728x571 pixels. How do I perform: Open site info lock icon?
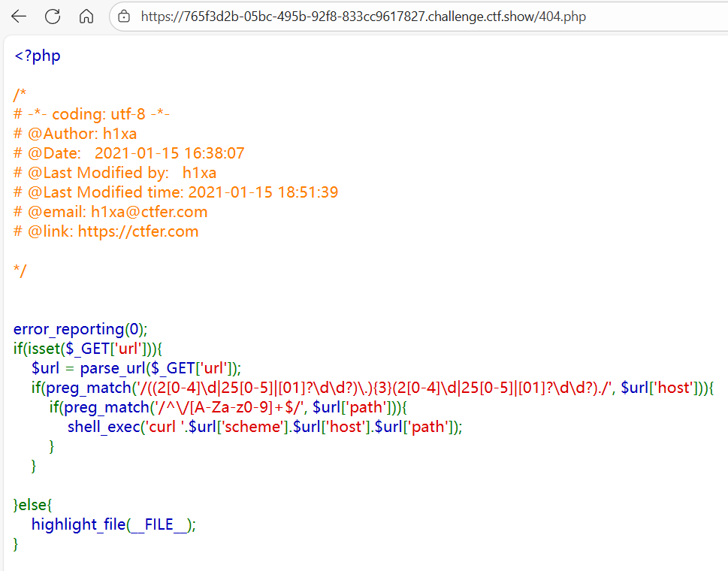(124, 17)
